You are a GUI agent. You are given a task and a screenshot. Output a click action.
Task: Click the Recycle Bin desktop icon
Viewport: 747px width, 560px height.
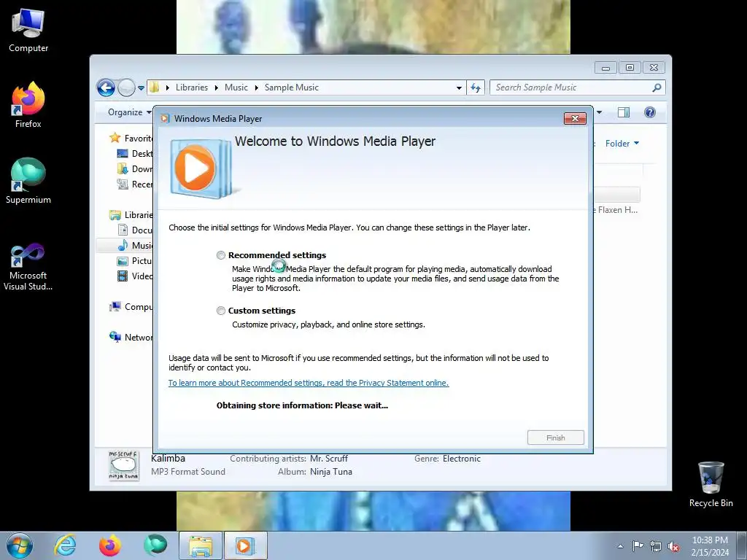point(711,485)
